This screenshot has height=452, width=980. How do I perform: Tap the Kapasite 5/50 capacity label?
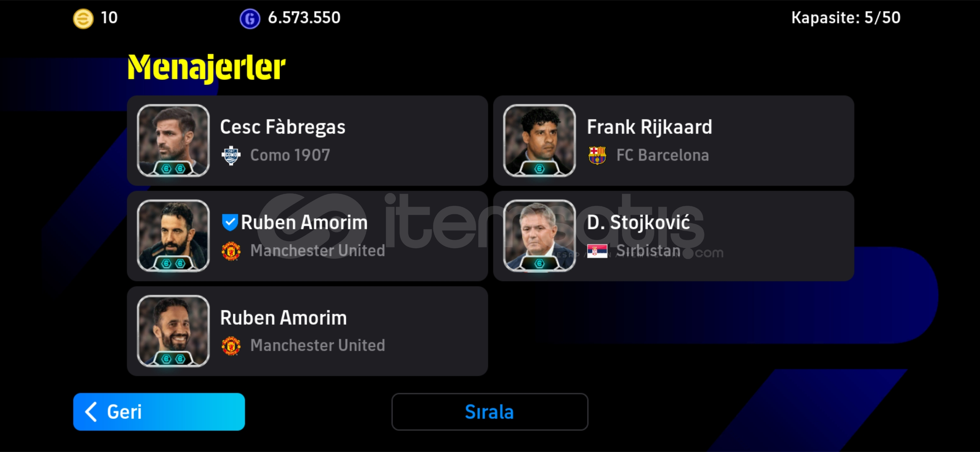point(846,18)
